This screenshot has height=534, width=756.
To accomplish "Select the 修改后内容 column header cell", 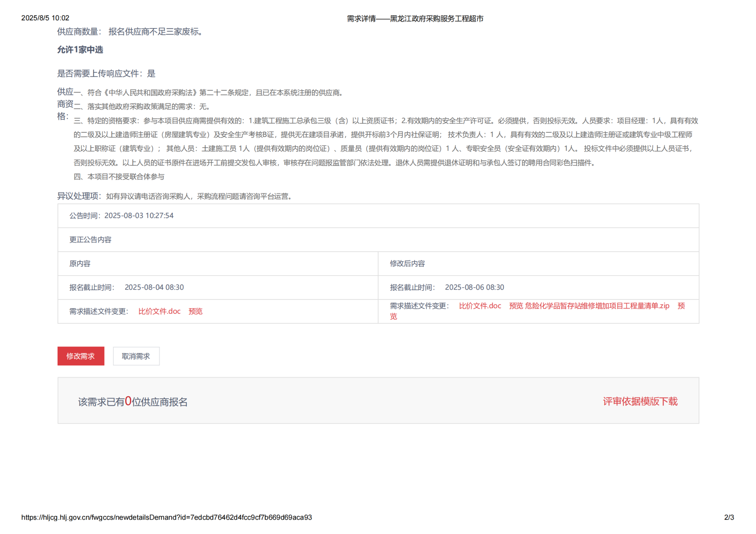I will click(407, 263).
